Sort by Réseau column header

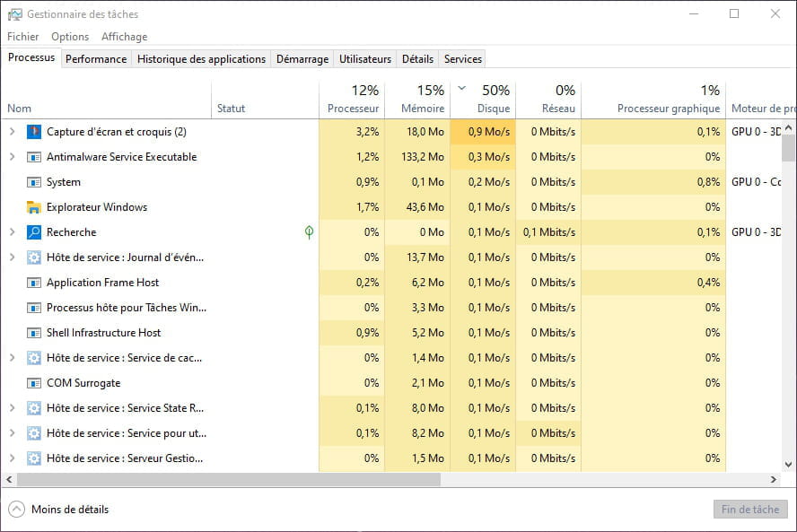click(548, 100)
